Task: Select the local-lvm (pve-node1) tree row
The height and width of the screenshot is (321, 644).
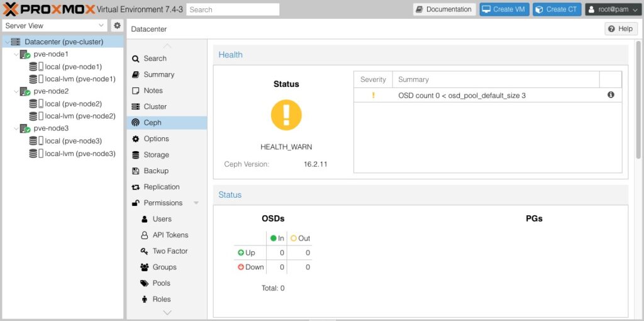Action: tap(62, 79)
